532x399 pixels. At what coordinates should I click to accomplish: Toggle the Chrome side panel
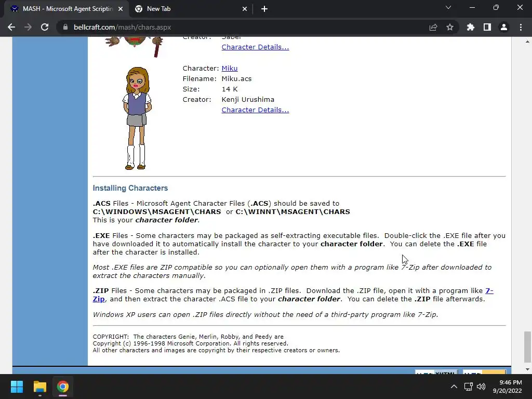[x=487, y=27]
